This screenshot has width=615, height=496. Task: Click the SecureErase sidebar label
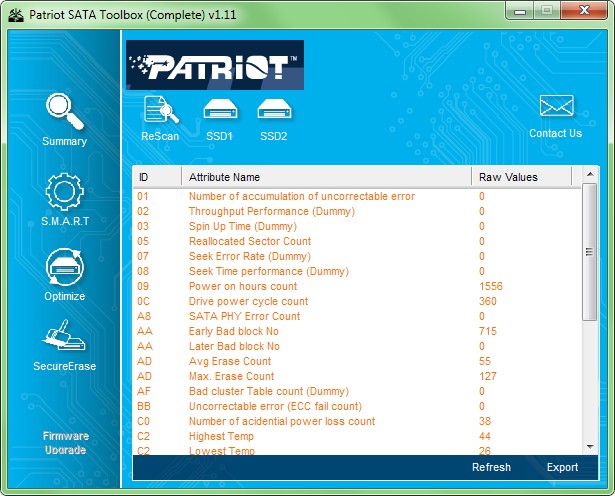(65, 366)
